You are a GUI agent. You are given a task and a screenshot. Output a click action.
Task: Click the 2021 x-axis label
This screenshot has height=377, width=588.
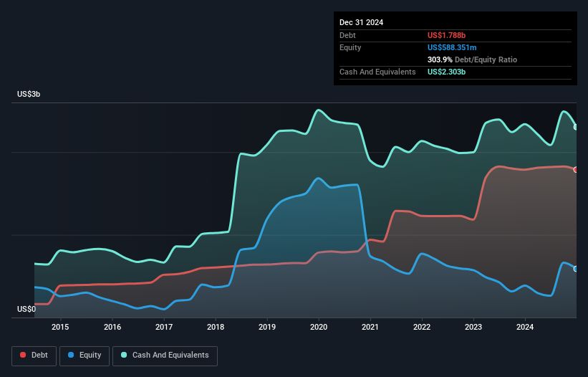pos(370,327)
